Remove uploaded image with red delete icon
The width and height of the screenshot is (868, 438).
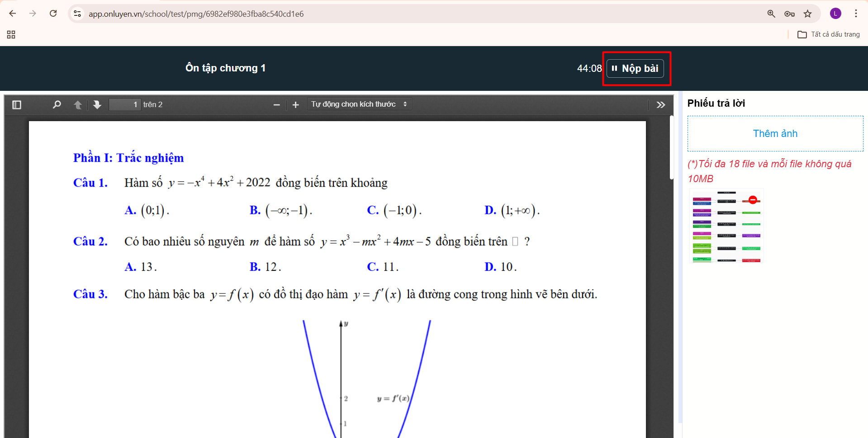753,200
